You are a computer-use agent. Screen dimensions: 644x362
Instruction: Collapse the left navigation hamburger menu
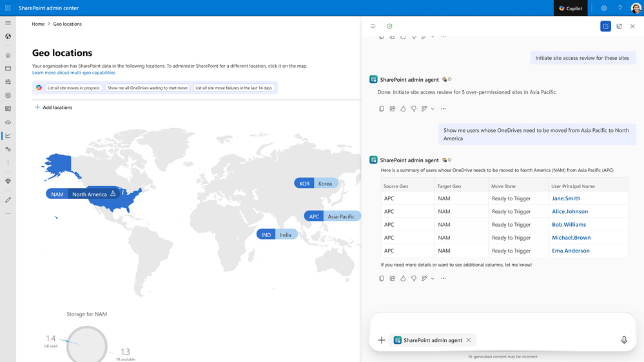coord(8,23)
